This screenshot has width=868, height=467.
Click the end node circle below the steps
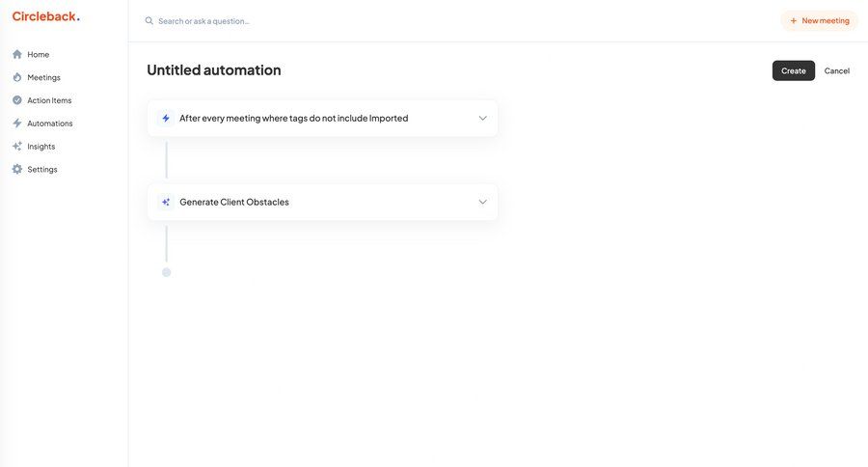[166, 272]
